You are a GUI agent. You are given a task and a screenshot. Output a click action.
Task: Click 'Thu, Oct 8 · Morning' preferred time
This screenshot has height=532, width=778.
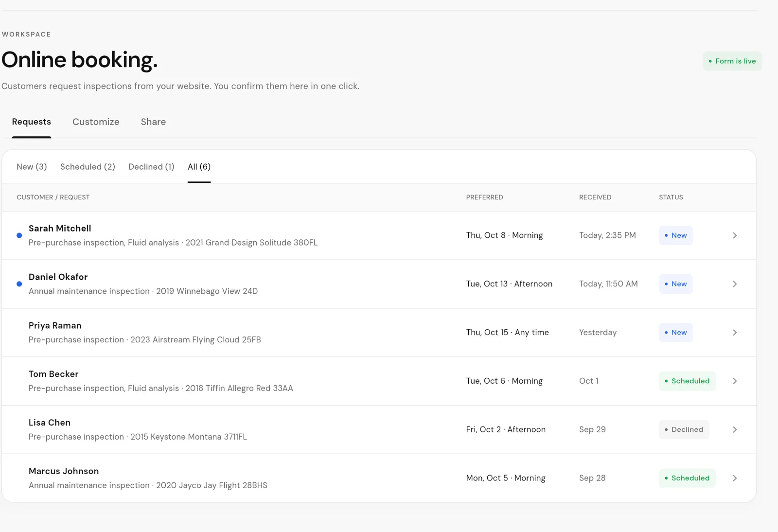pyautogui.click(x=504, y=235)
